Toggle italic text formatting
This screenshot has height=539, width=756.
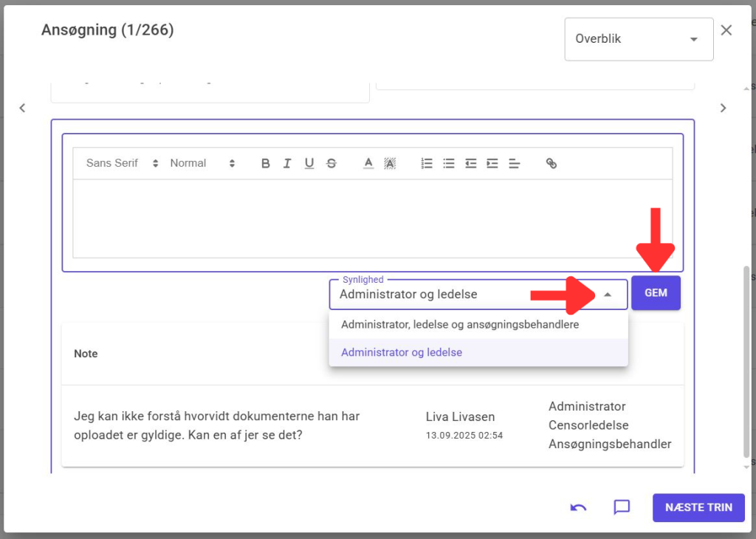pos(287,163)
